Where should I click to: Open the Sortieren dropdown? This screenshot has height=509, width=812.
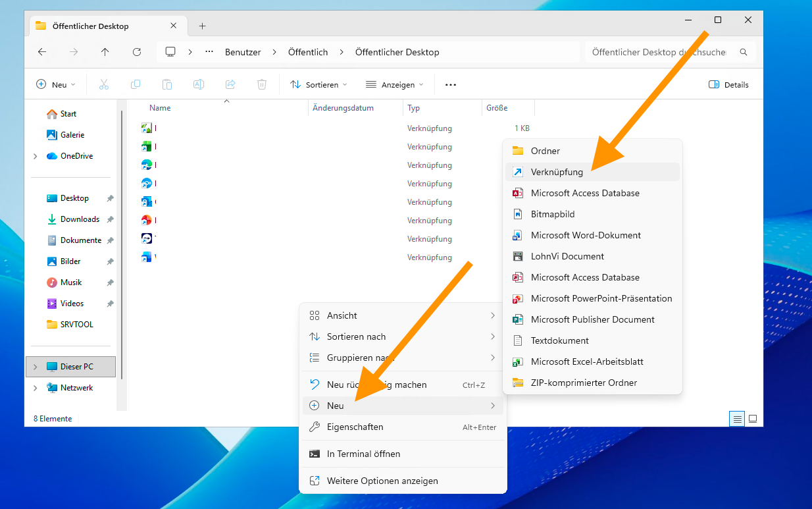coord(318,84)
